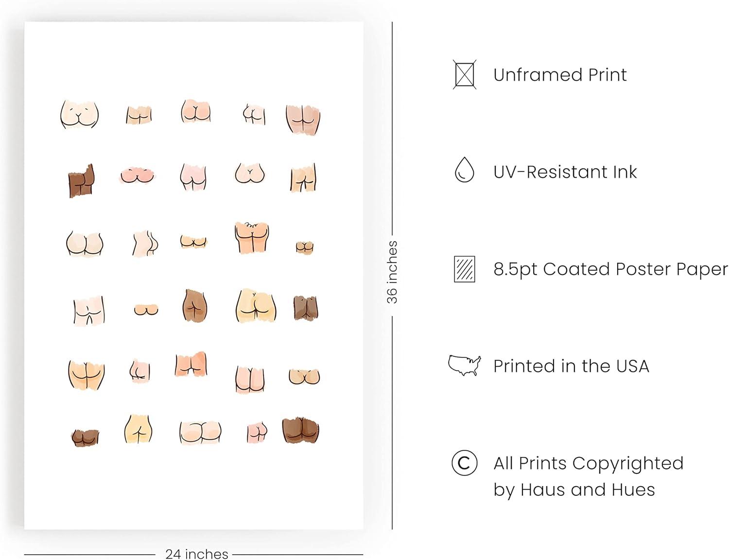Open the "Printed in the USA" label

tap(571, 366)
